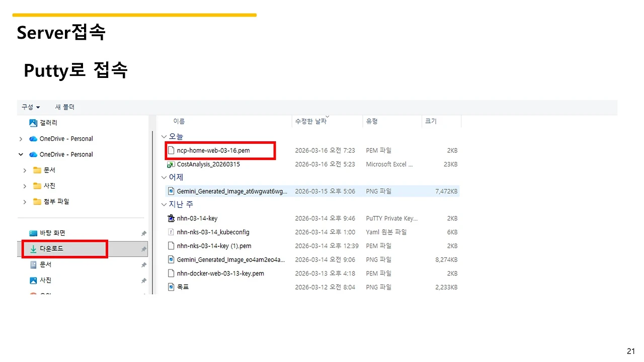The height and width of the screenshot is (362, 644).
Task: Collapse the 어제 file group
Action: [x=164, y=177]
